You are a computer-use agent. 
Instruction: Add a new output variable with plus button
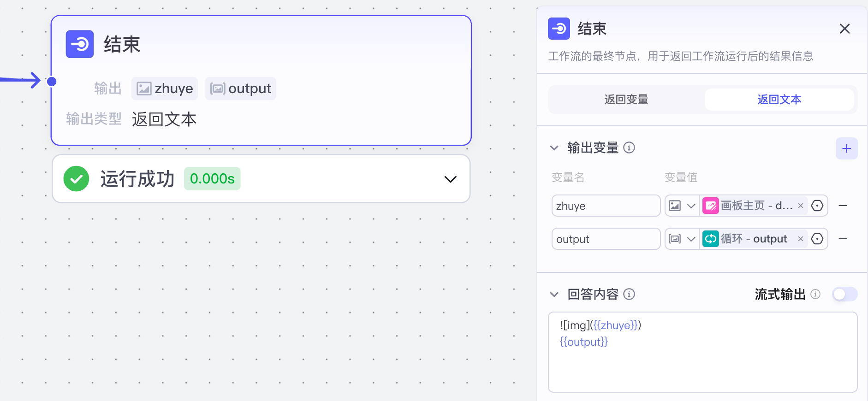click(847, 148)
